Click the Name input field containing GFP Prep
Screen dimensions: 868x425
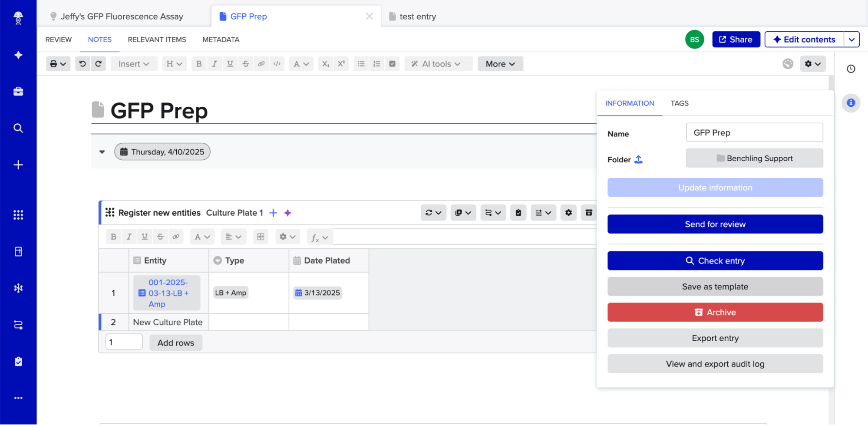point(754,132)
